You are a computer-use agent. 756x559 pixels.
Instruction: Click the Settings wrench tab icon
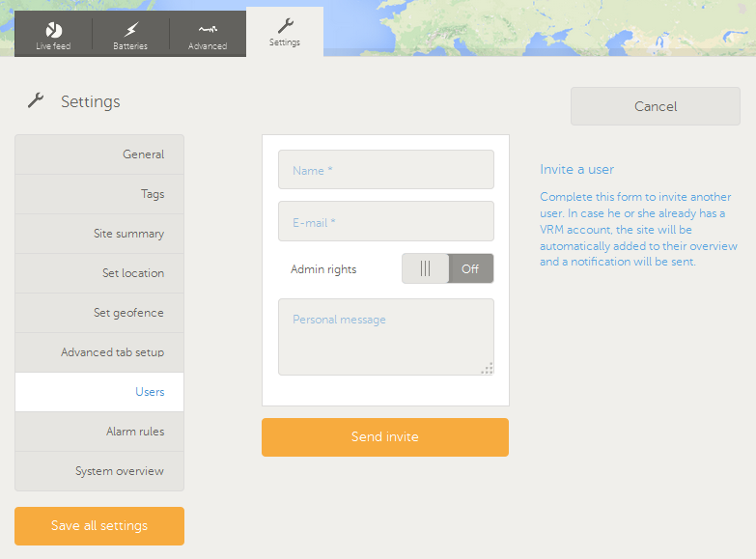pos(284,25)
